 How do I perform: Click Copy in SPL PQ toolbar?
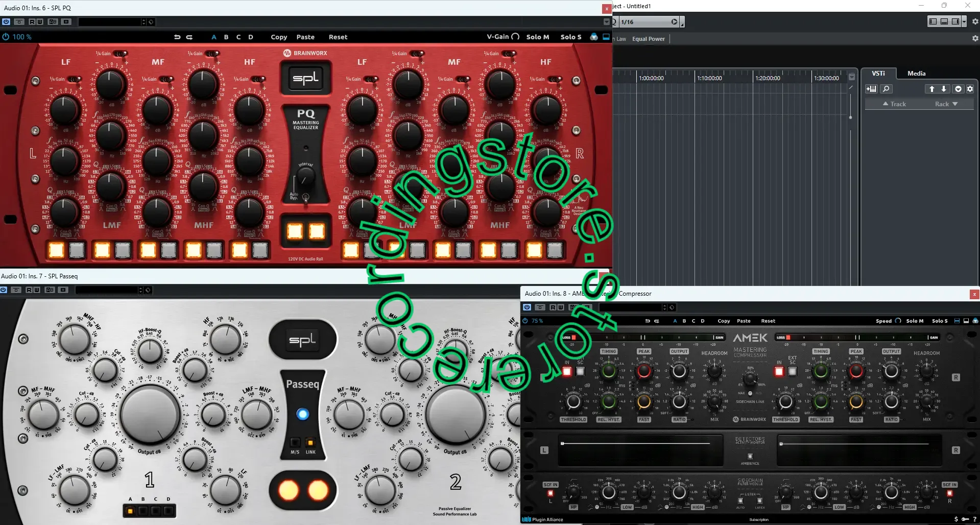279,37
